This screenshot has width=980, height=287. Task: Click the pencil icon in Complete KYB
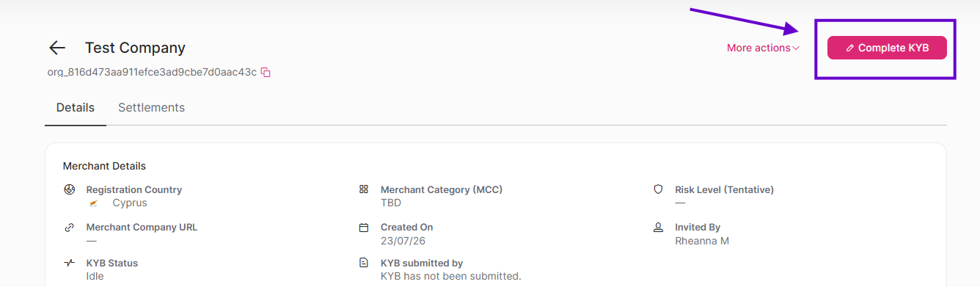pos(850,48)
